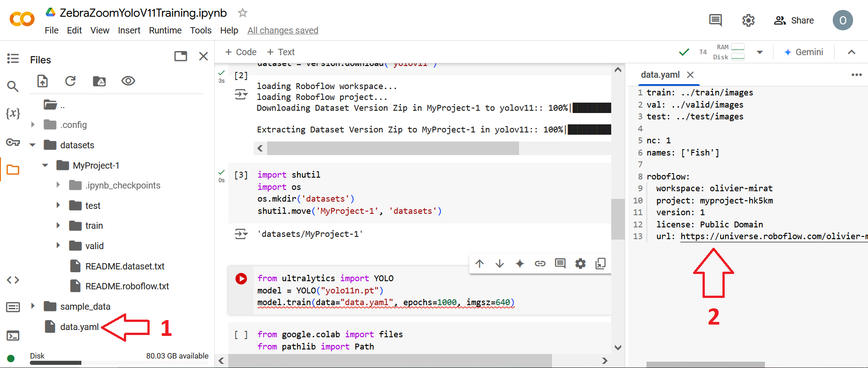868x368 pixels.
Task: Open the Terminal icon
Action: tap(13, 335)
